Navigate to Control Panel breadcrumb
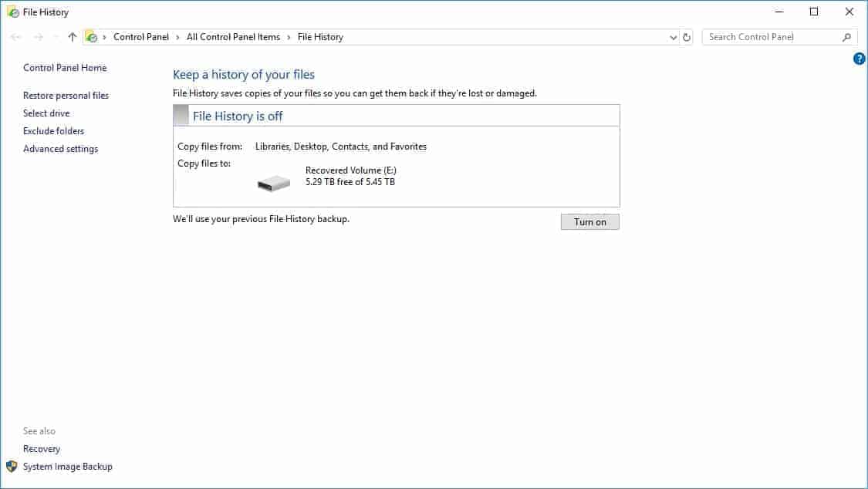Image resolution: width=868 pixels, height=489 pixels. click(141, 37)
